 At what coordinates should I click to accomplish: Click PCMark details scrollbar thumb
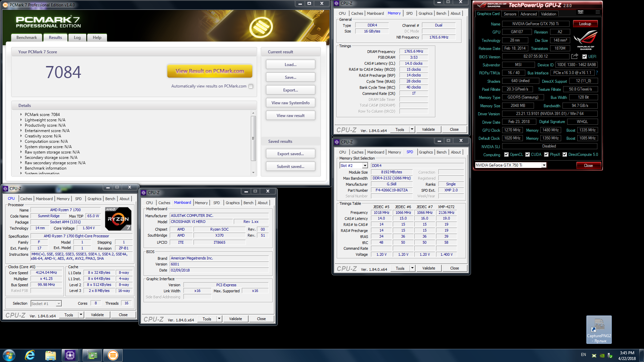tap(253, 138)
